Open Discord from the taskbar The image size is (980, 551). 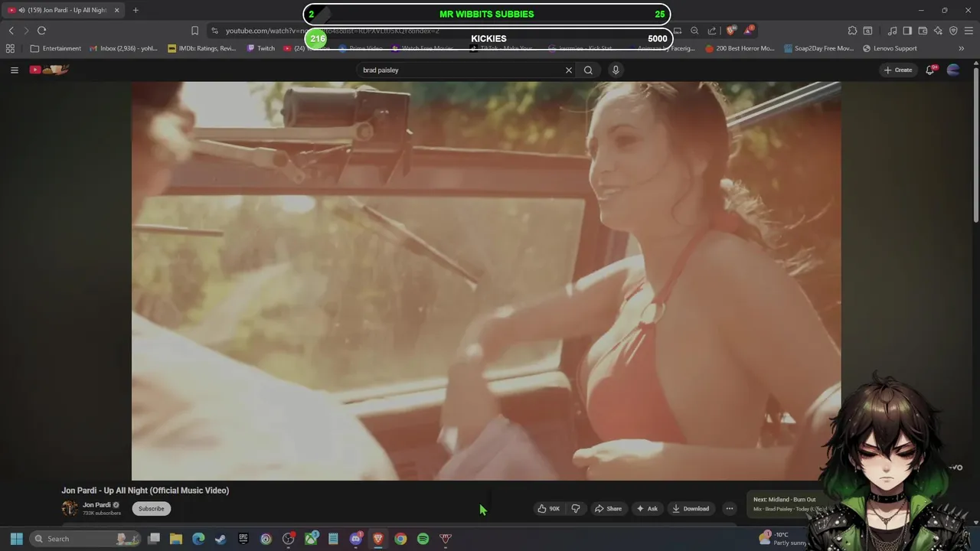pos(355,539)
